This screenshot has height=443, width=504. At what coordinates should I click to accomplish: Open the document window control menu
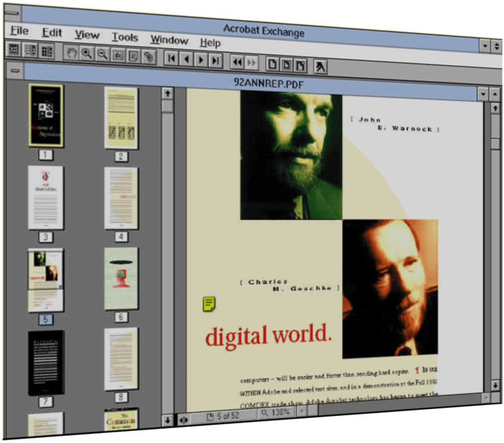[14, 71]
